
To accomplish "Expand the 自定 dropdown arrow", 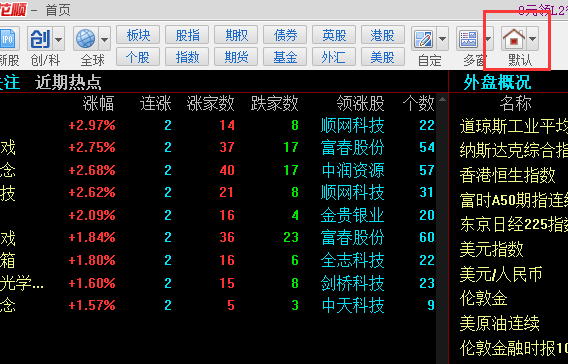I will (x=443, y=39).
